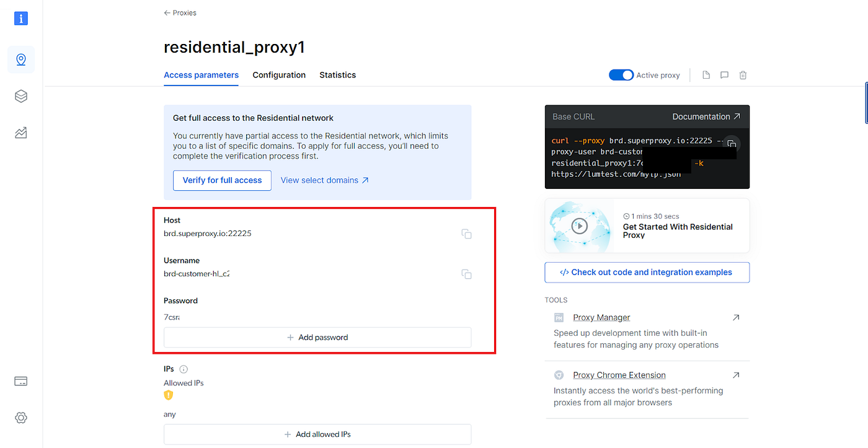
Task: Select the Zones layers icon in sidebar
Action: pyautogui.click(x=20, y=96)
